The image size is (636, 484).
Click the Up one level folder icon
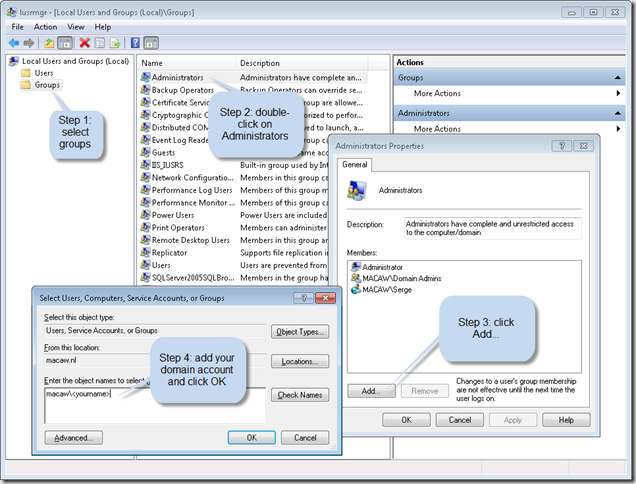click(49, 43)
